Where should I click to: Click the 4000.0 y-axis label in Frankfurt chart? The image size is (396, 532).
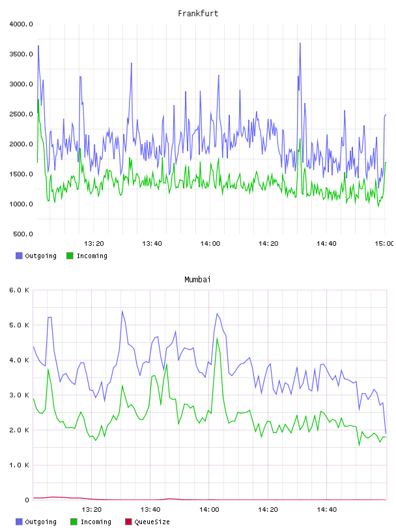[21, 24]
